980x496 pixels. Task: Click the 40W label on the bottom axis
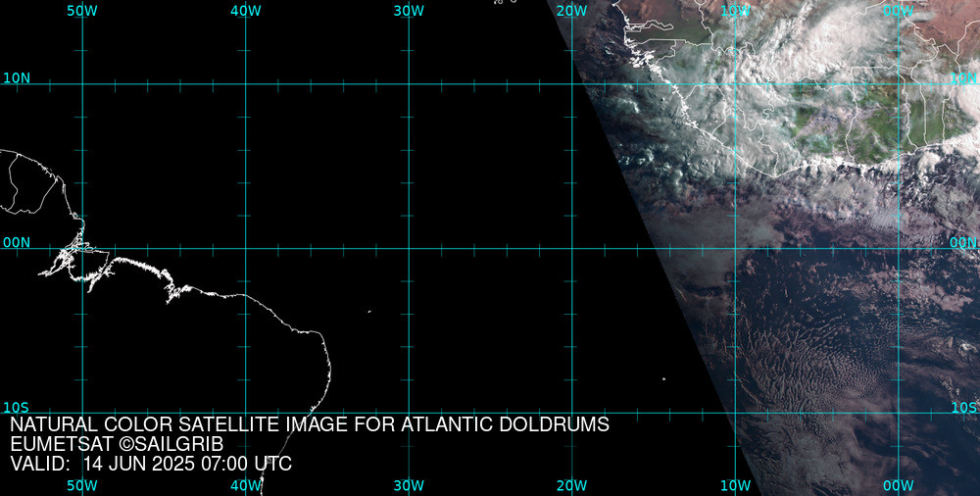pos(246,486)
